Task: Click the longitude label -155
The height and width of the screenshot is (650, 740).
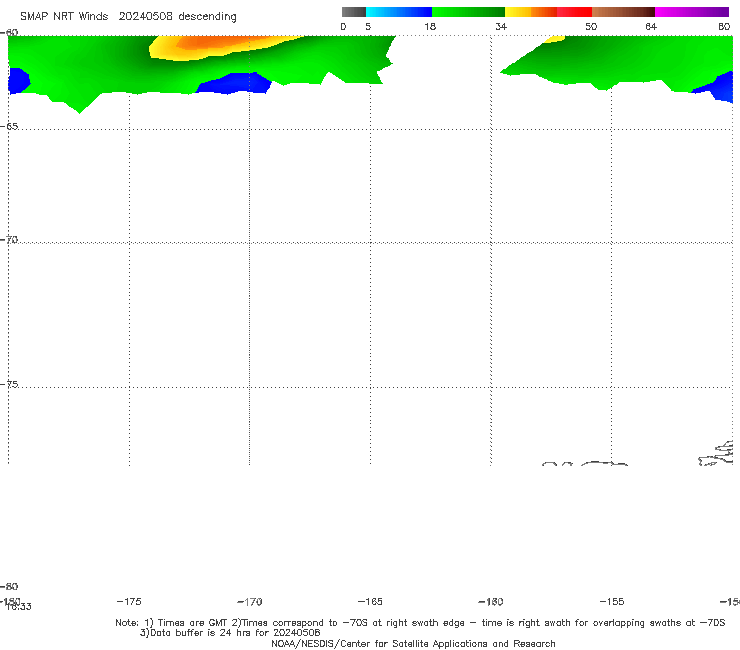Action: [612, 602]
